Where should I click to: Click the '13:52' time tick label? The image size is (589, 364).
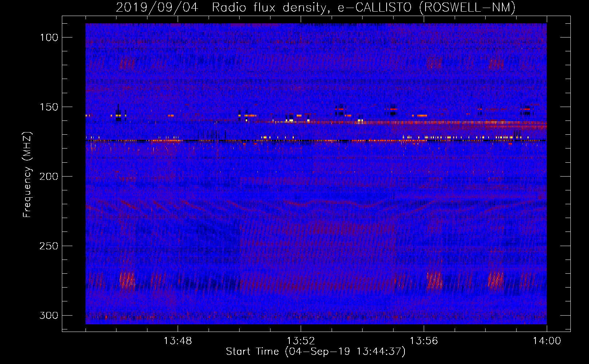301,341
